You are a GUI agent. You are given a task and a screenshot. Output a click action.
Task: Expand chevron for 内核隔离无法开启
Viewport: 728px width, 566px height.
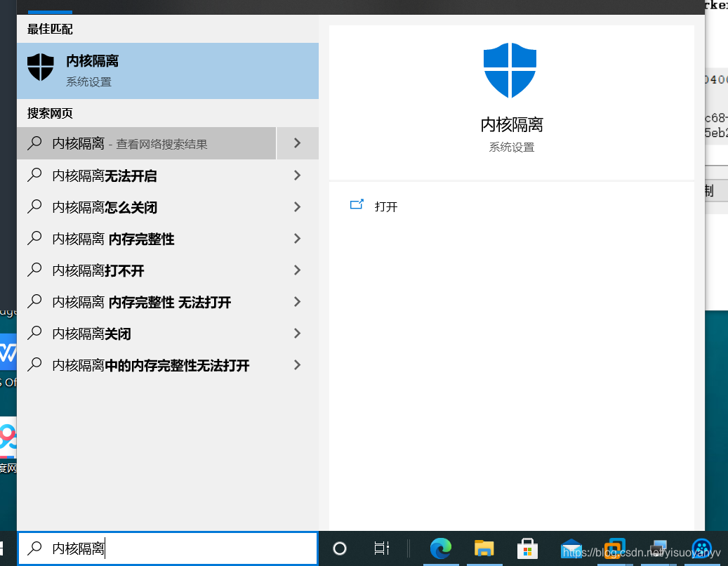[x=298, y=175]
